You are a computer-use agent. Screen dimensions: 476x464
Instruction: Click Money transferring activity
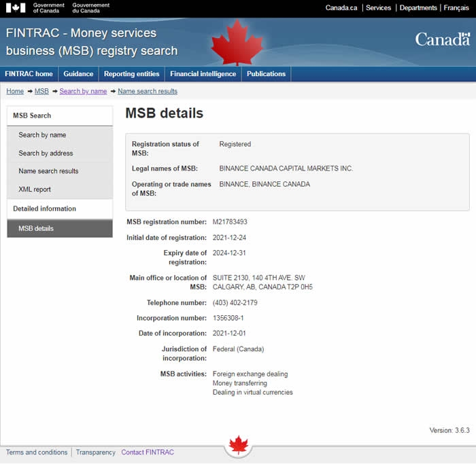click(x=240, y=383)
